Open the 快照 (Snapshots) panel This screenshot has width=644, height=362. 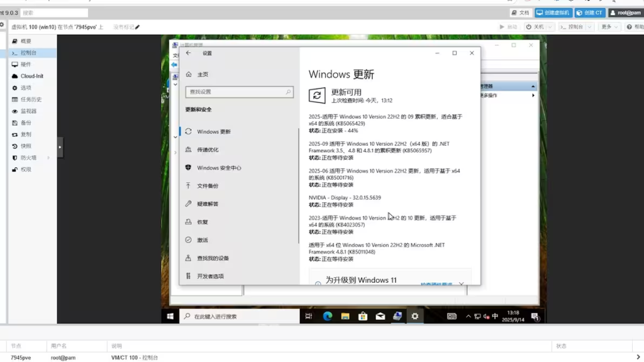(x=26, y=146)
